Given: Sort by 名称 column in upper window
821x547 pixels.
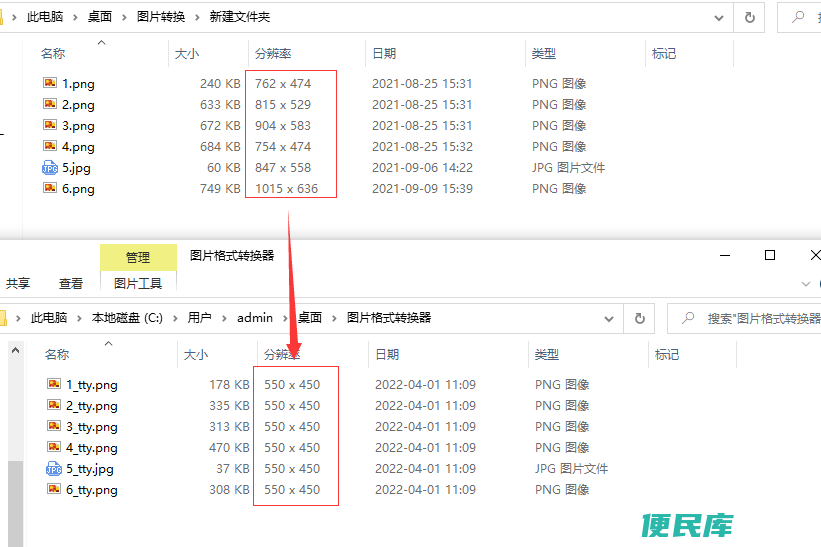Looking at the screenshot, I should 53,53.
